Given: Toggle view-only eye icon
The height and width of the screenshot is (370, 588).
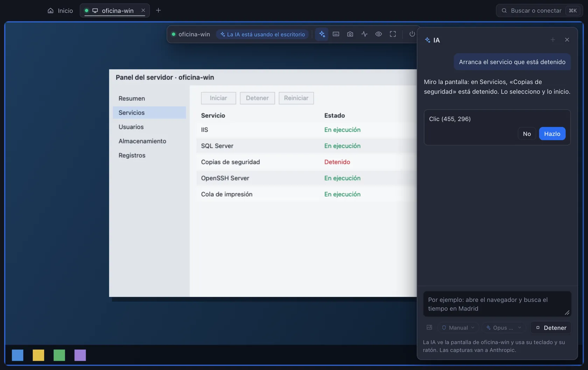Looking at the screenshot, I should 378,34.
